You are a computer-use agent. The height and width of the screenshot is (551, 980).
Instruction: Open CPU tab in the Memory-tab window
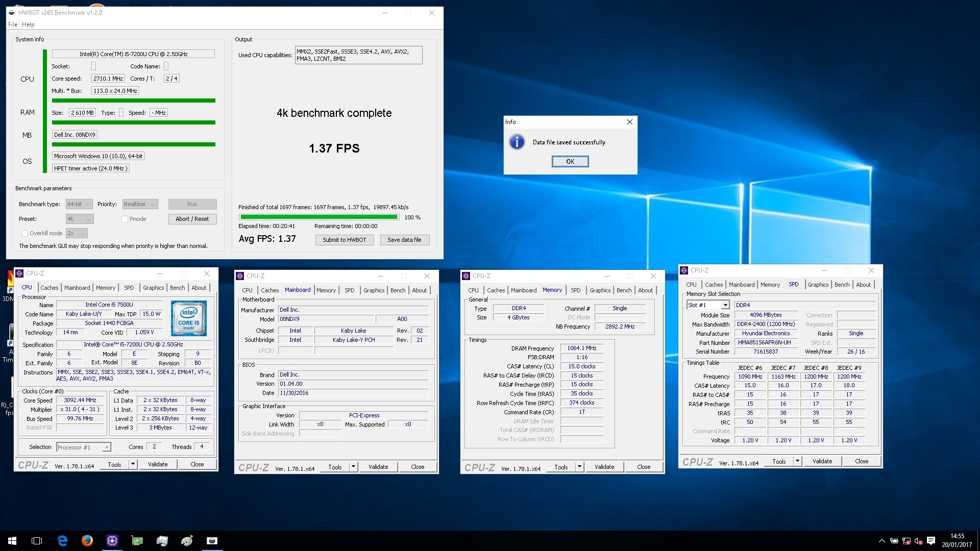pyautogui.click(x=474, y=290)
